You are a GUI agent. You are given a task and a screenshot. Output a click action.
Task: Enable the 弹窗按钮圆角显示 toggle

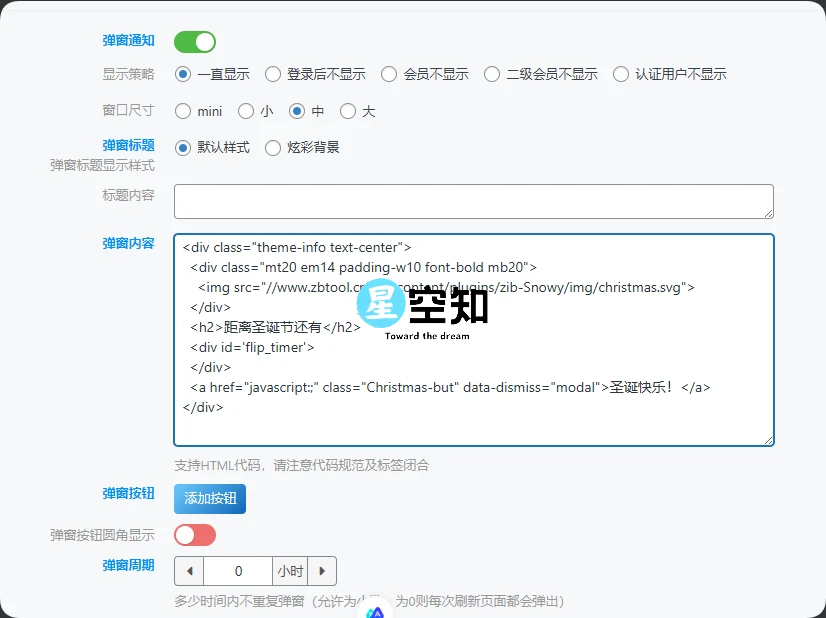[195, 535]
